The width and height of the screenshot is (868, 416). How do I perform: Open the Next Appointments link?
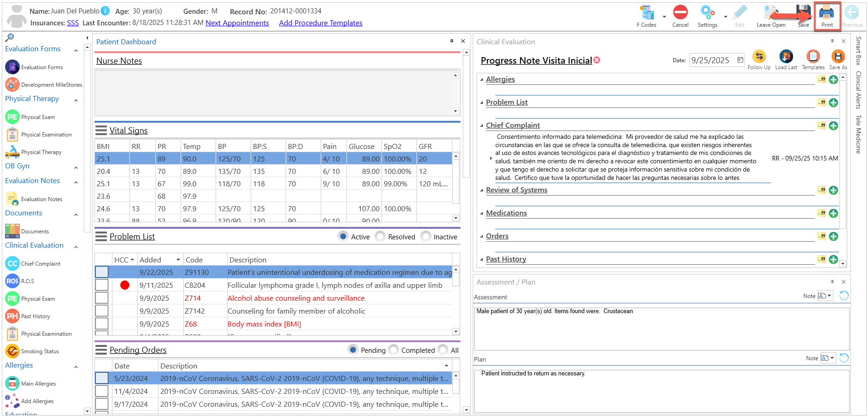tap(237, 23)
